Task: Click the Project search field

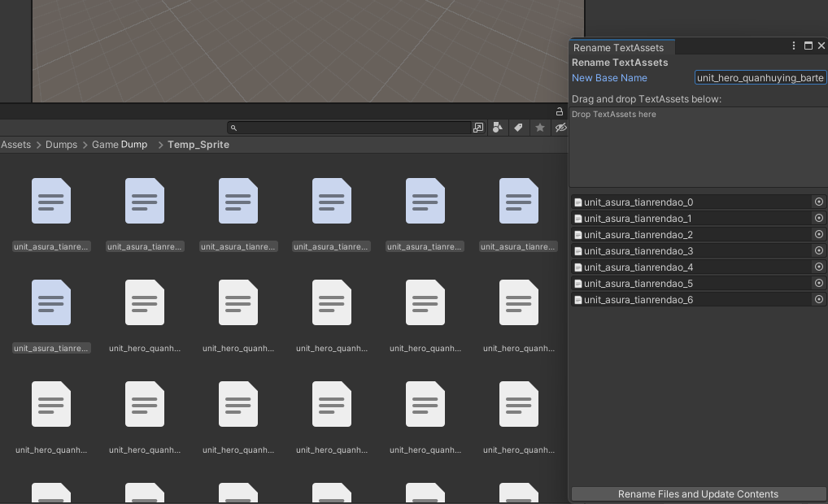Action: click(x=350, y=128)
